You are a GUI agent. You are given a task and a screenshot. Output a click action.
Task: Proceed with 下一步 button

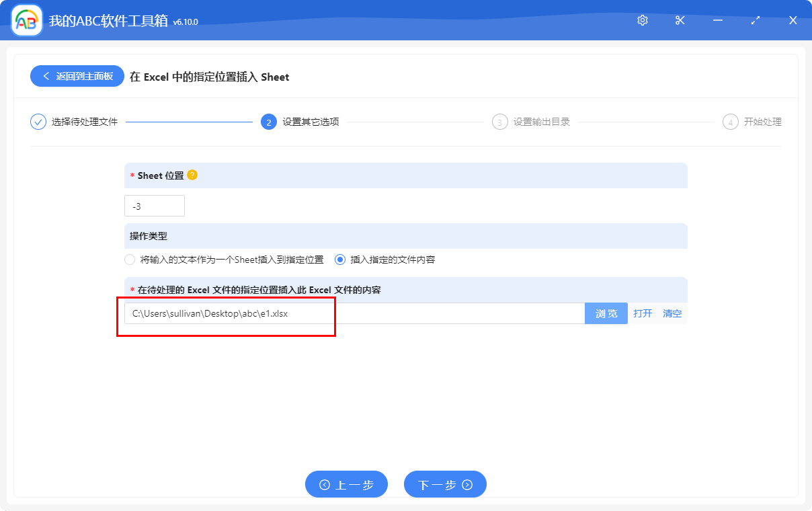click(x=445, y=484)
